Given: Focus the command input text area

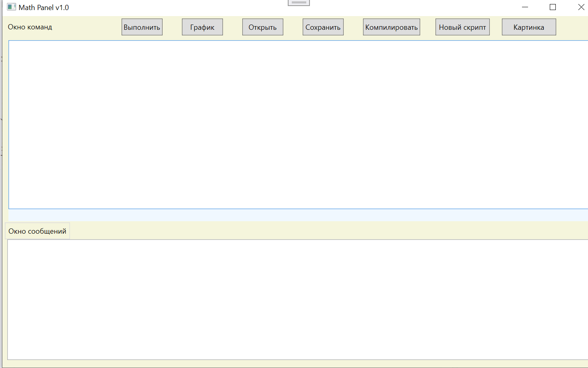Looking at the screenshot, I should 298,125.
